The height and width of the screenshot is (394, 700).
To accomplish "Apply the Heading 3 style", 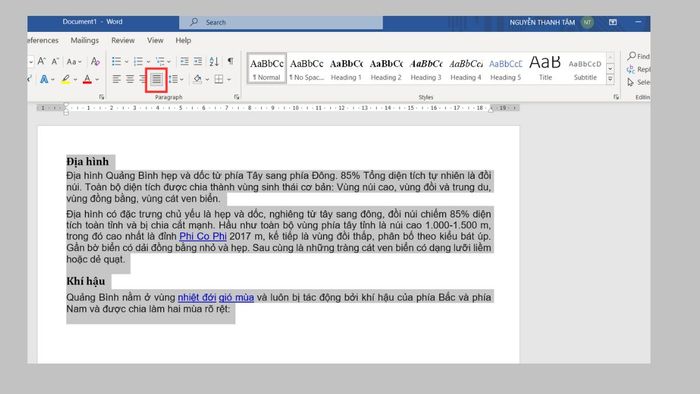I will [x=425, y=69].
